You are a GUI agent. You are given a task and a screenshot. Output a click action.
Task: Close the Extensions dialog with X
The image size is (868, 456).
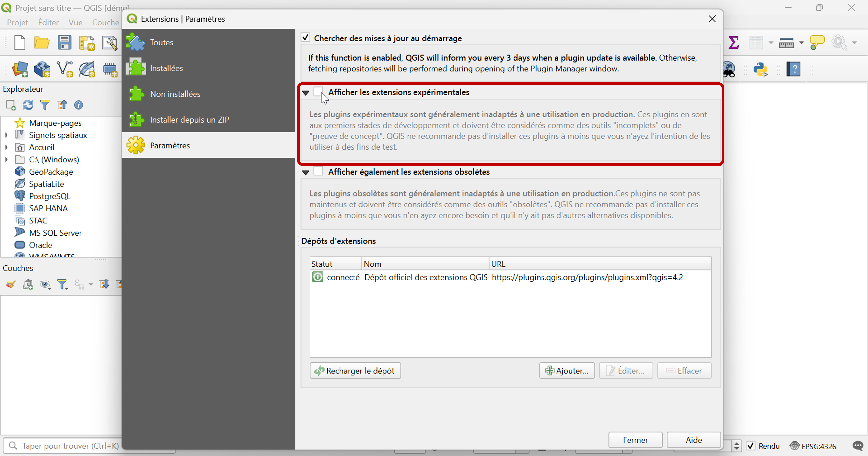coord(712,19)
